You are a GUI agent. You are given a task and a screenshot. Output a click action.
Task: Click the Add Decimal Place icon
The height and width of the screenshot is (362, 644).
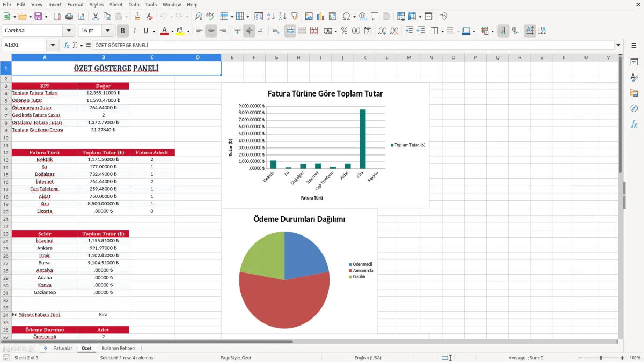pyautogui.click(x=382, y=31)
